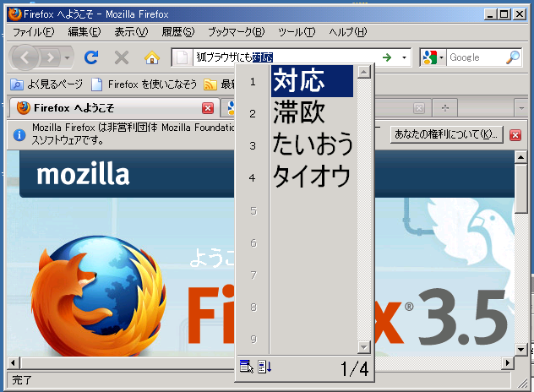This screenshot has width=534, height=392.
Task: Maximize the Firefox window
Action: click(504, 14)
